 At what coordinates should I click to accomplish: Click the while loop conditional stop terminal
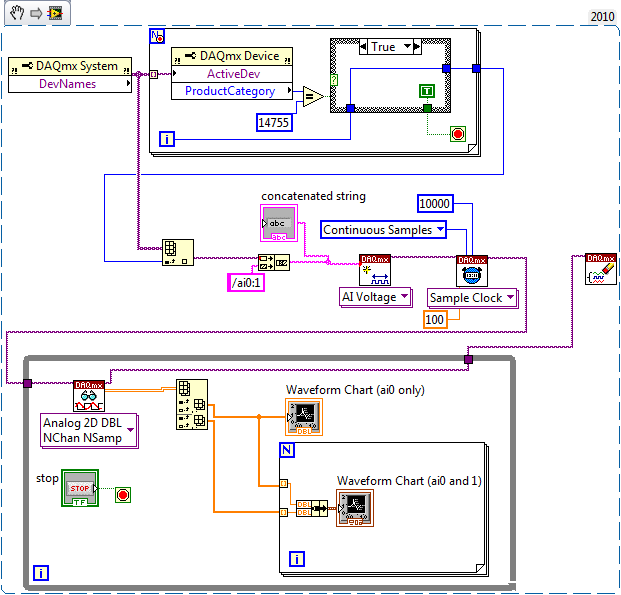[123, 495]
